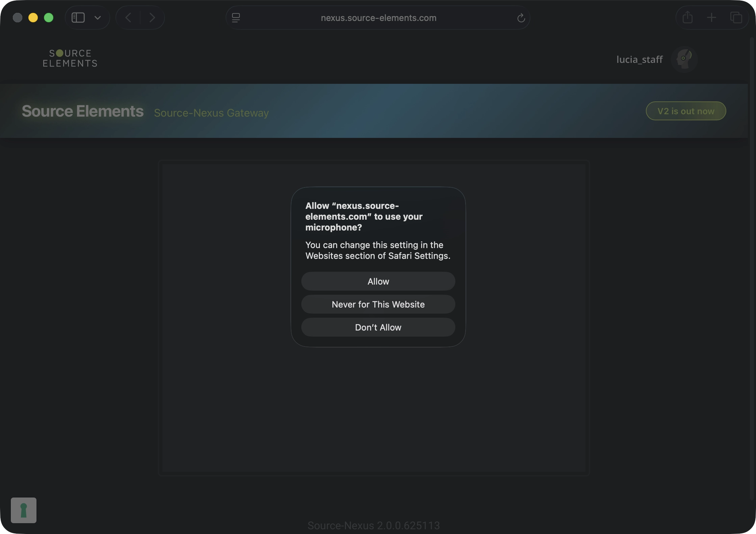Open the keyhole privacy icon
Image resolution: width=756 pixels, height=534 pixels.
tap(24, 510)
